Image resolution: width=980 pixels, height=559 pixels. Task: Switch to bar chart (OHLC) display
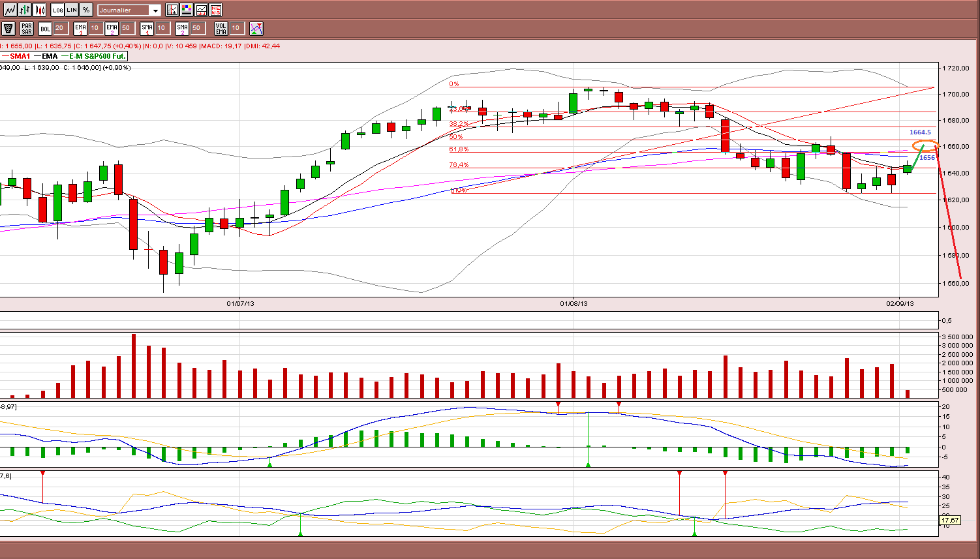click(x=25, y=10)
